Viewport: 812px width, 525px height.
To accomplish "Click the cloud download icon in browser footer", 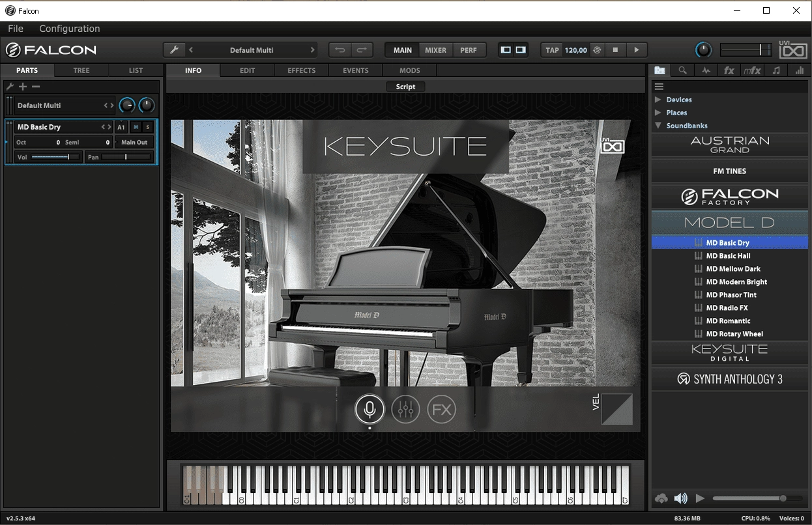I will 661,498.
